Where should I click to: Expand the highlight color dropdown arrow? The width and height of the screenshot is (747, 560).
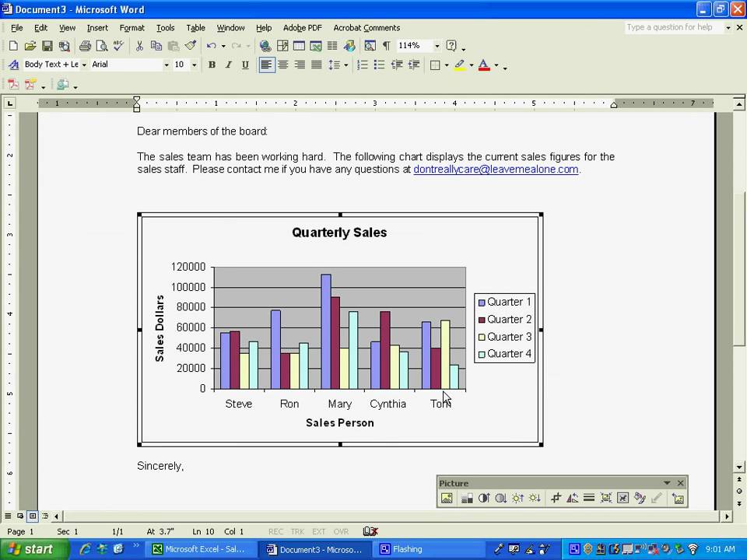[x=472, y=65]
